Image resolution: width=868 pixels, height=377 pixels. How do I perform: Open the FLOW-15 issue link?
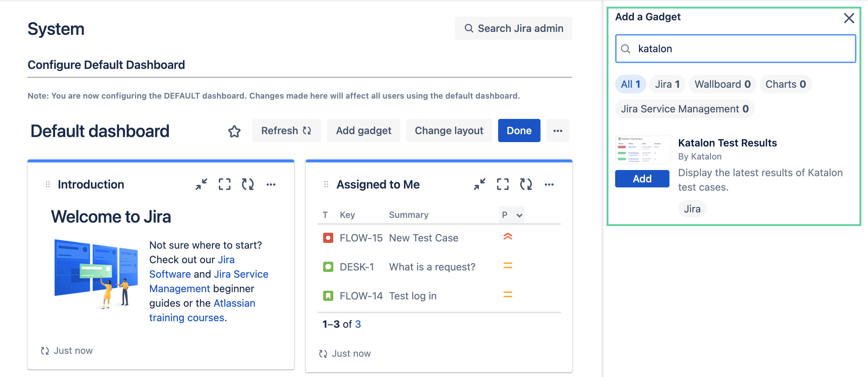(x=361, y=238)
